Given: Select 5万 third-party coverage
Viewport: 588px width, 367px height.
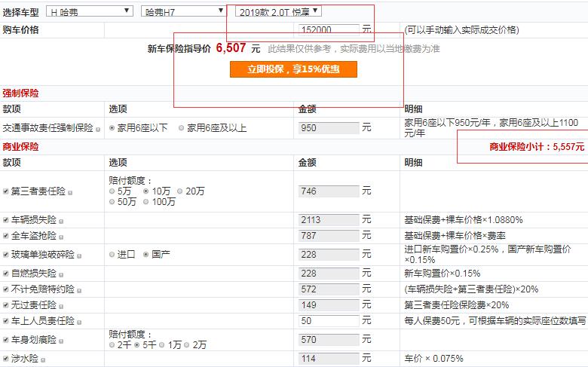Looking at the screenshot, I should [112, 191].
